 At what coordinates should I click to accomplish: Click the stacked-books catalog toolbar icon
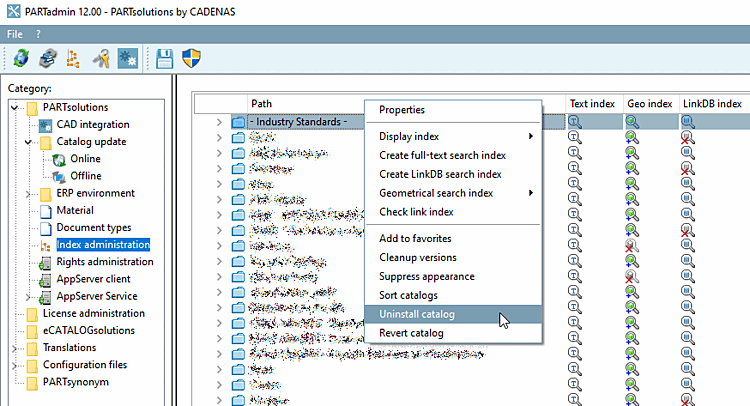point(48,58)
